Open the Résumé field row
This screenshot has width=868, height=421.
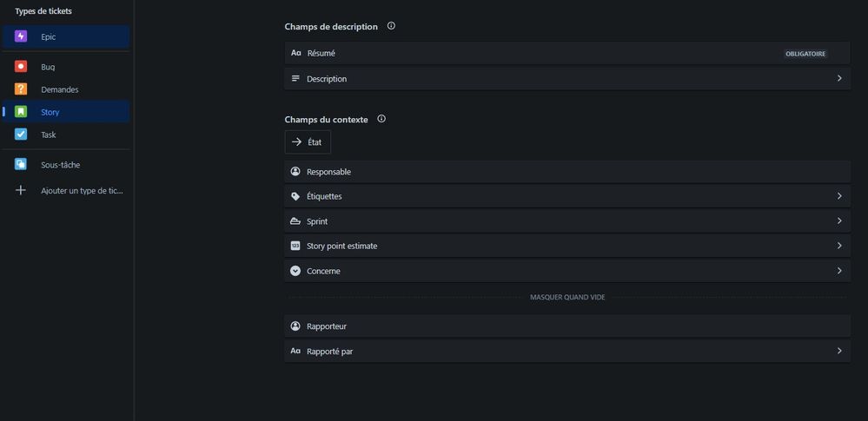click(567, 53)
